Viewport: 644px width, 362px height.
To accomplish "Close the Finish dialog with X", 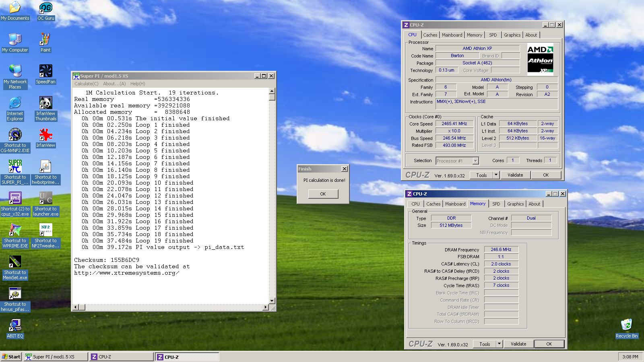I will [344, 169].
